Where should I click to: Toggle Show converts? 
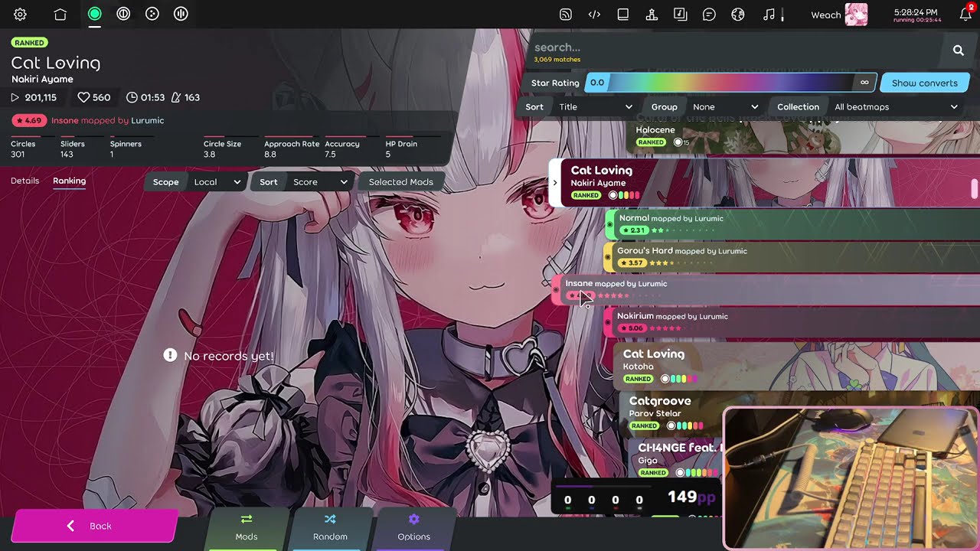(x=924, y=83)
